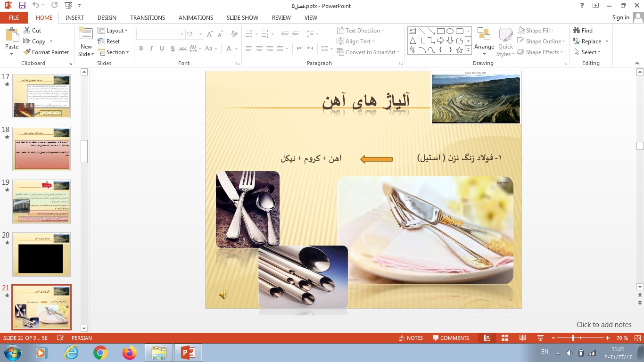Viewport: 644px width, 362px height.
Task: Click the Replace button in Editing group
Action: click(591, 41)
